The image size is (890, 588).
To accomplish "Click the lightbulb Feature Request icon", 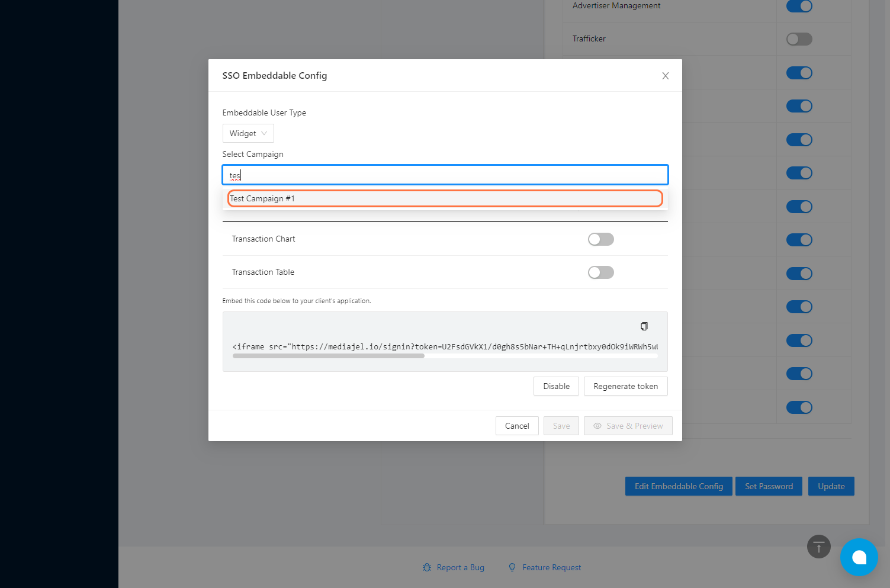I will (512, 567).
